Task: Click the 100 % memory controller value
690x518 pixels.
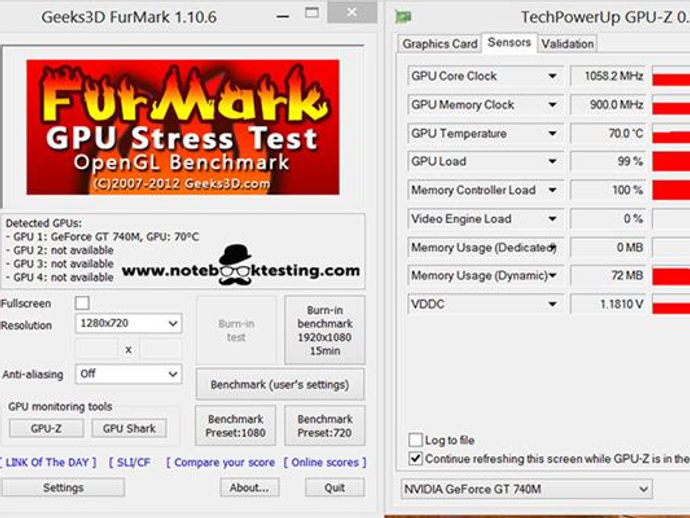Action: click(608, 190)
